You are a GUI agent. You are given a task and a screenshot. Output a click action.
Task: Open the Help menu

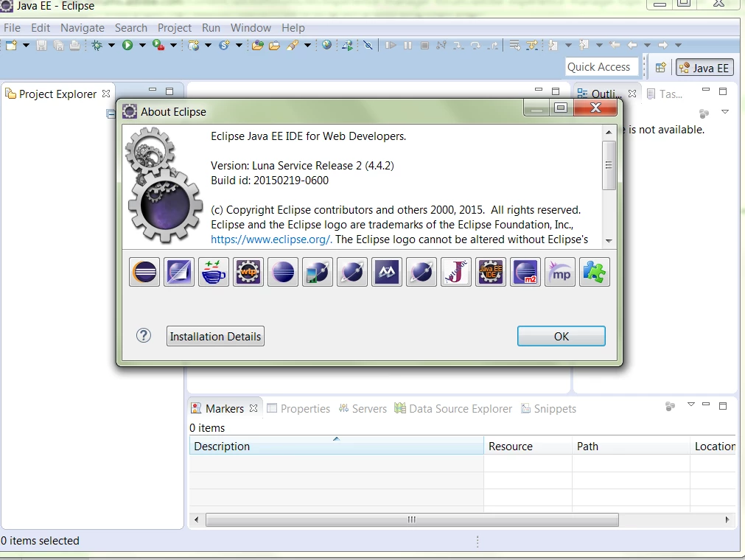pos(293,27)
